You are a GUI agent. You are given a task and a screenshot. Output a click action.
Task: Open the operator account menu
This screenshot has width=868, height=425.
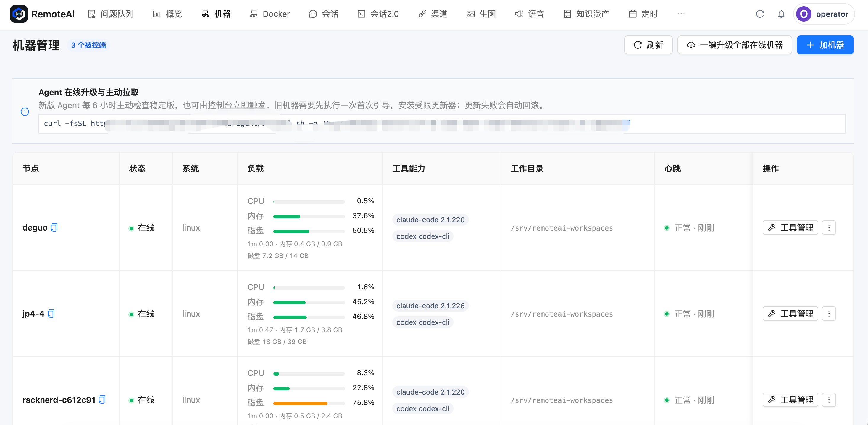pos(824,14)
